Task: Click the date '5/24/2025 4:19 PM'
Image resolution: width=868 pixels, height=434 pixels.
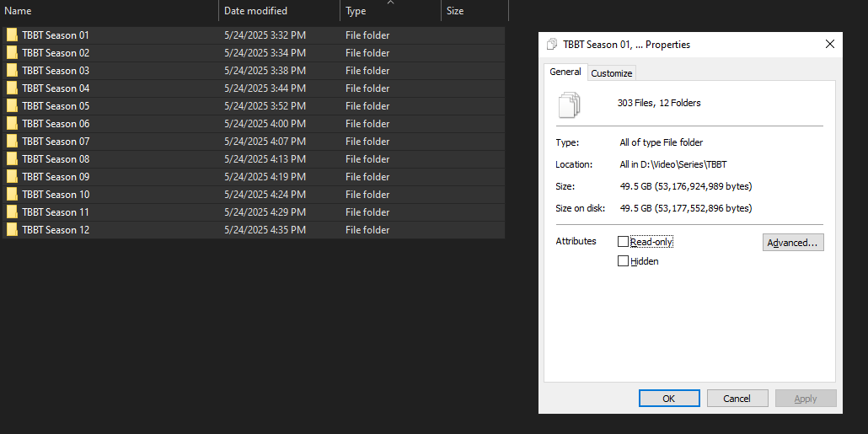Action: pos(265,177)
